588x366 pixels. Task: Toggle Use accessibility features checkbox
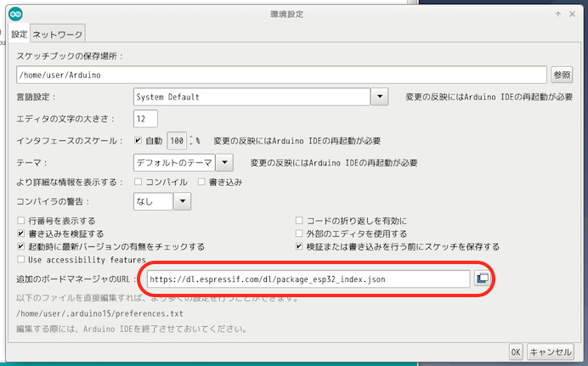coord(22,260)
